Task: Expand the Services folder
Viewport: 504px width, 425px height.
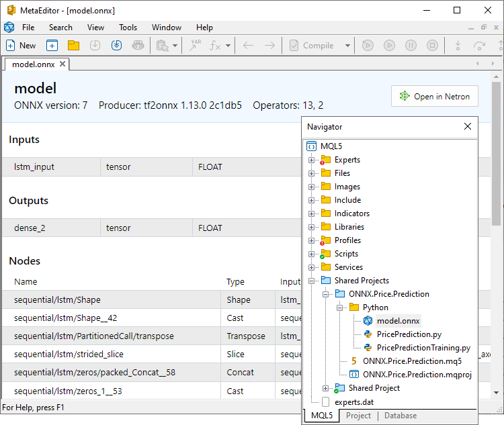Action: pyautogui.click(x=311, y=267)
